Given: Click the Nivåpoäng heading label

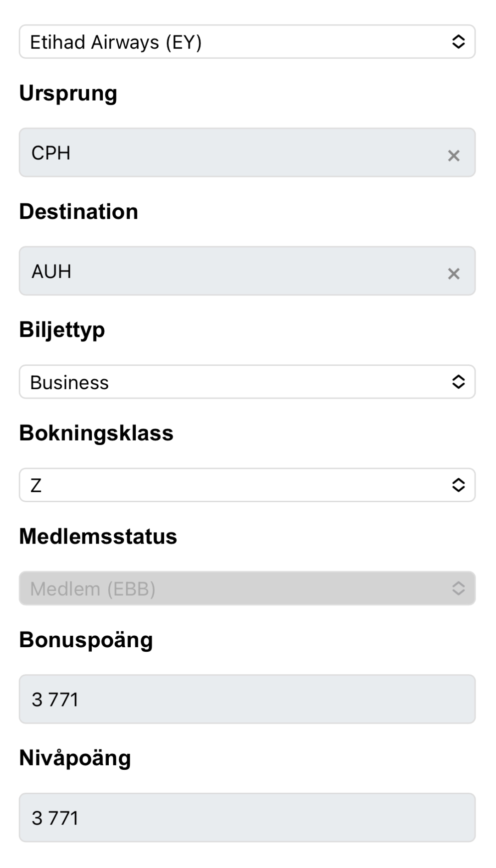Looking at the screenshot, I should tap(75, 758).
